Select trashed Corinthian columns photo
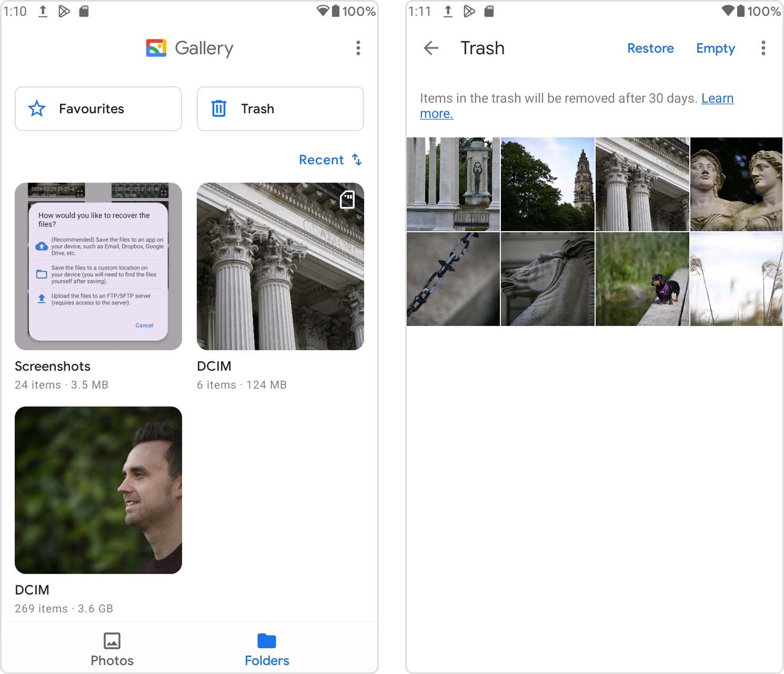The image size is (784, 674). 642,184
